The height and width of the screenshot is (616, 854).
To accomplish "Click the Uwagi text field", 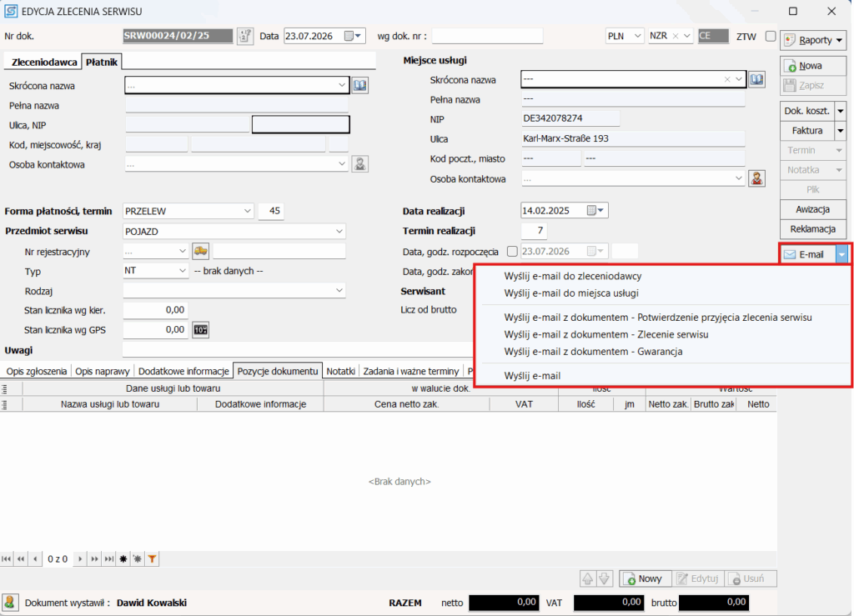I will [x=298, y=350].
